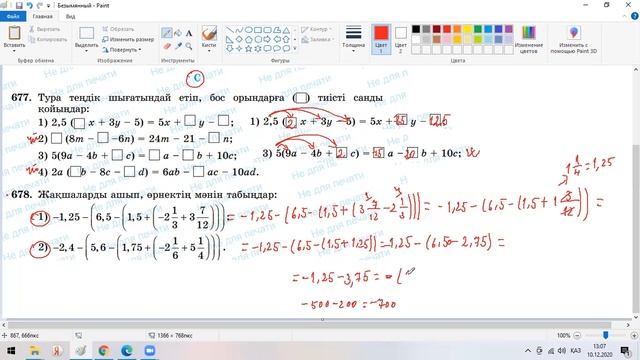The image size is (640, 360).
Task: Choose the Right arrow shape
Action: tap(267, 39)
